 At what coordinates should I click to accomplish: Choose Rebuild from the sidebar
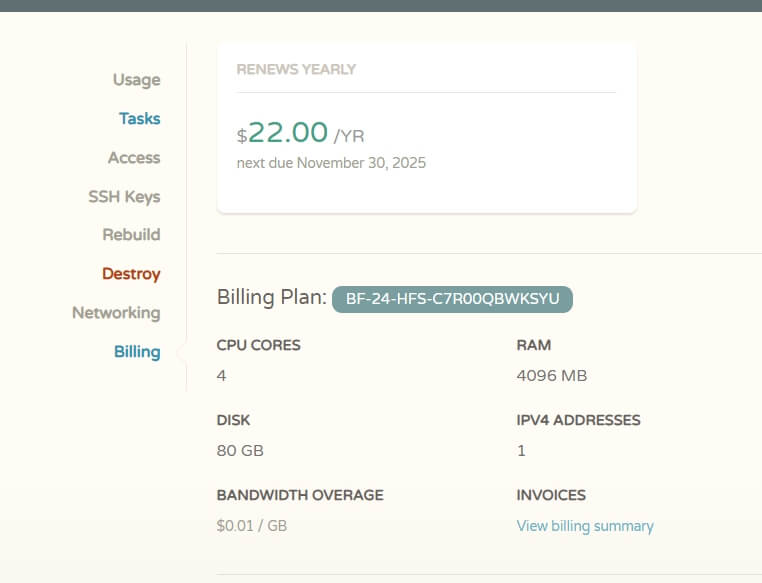coord(131,235)
